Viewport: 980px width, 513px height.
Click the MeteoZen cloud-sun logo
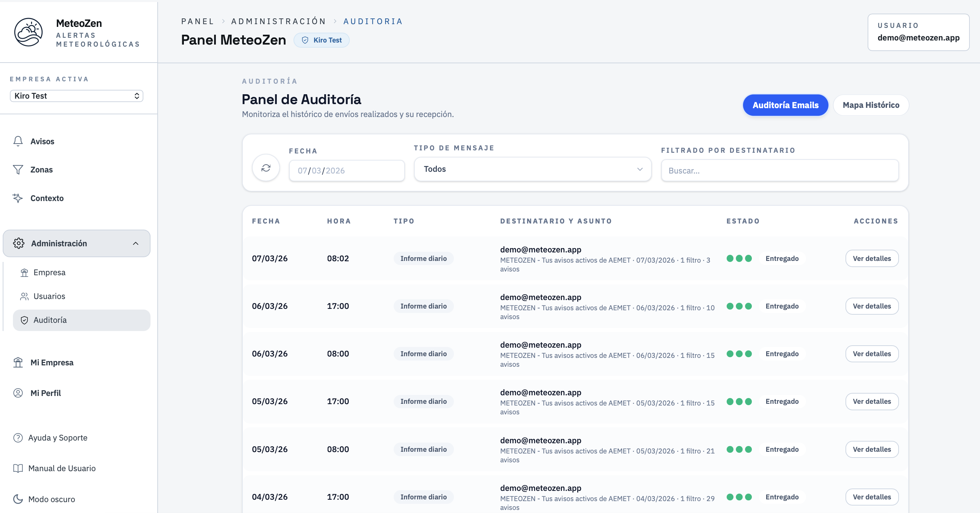tap(29, 32)
